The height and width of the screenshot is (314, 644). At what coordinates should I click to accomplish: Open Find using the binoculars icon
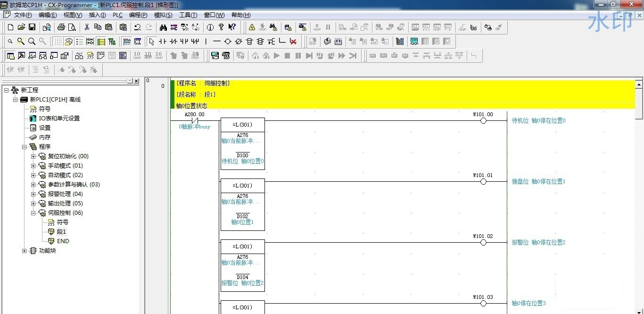(x=163, y=27)
